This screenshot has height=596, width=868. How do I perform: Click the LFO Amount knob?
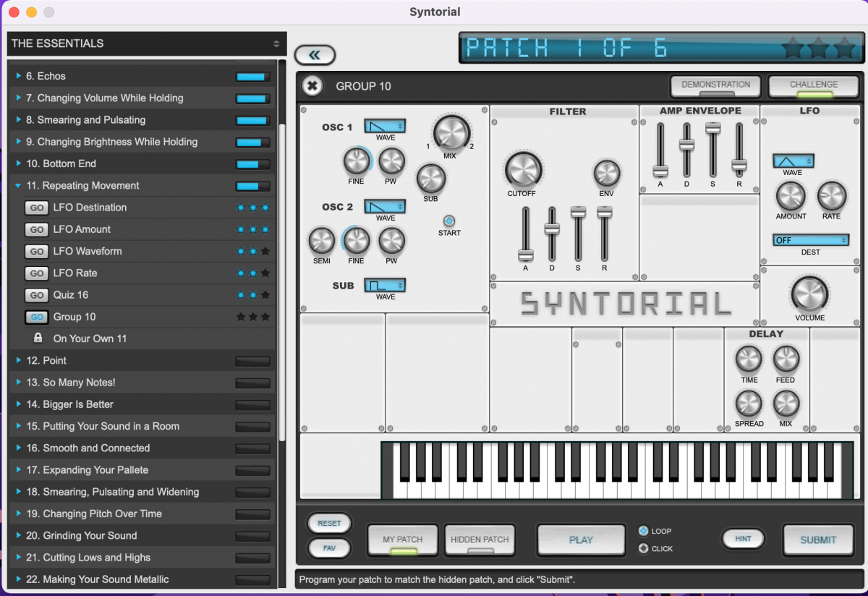(791, 196)
